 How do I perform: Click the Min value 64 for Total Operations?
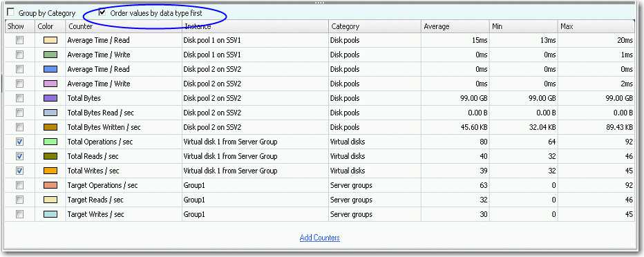click(551, 142)
